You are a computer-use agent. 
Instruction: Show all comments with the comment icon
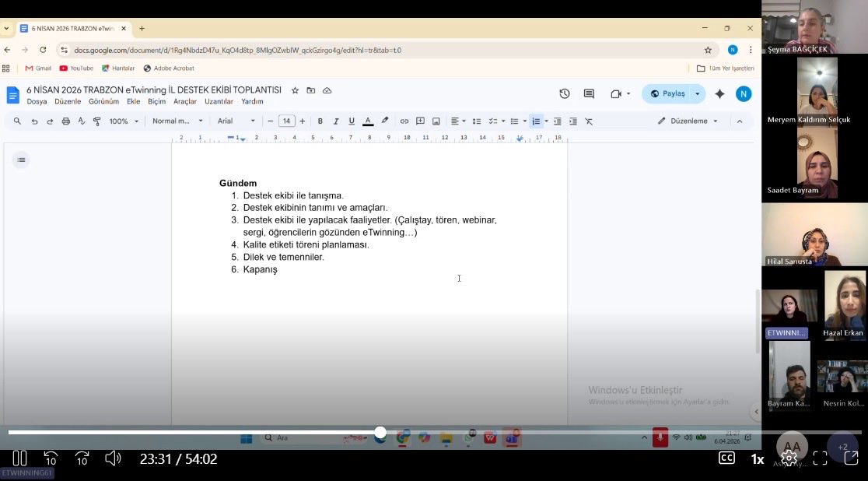click(x=589, y=93)
